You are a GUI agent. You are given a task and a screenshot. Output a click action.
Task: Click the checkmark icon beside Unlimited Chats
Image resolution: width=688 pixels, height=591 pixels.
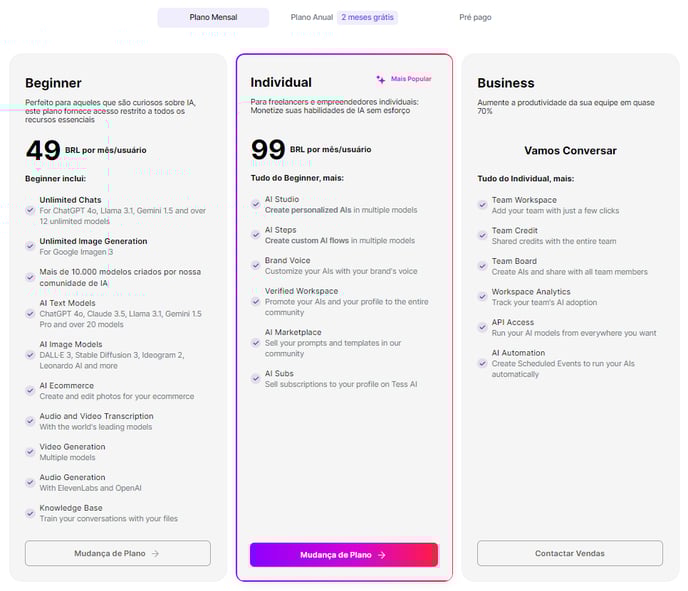30,210
